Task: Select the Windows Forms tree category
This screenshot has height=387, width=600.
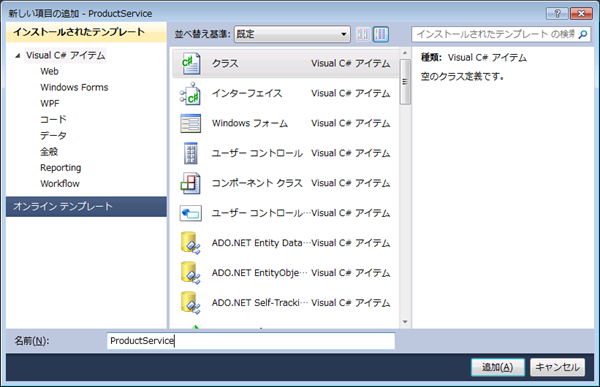Action: click(x=74, y=88)
